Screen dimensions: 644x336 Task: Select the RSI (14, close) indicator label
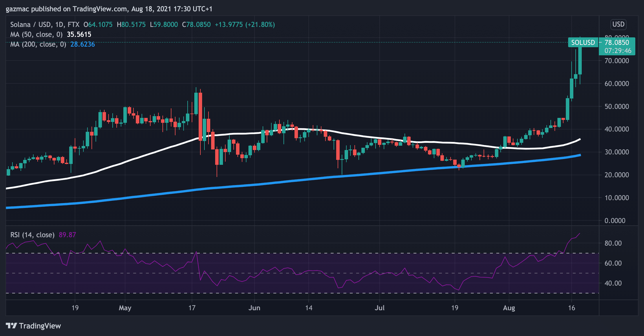coord(33,235)
